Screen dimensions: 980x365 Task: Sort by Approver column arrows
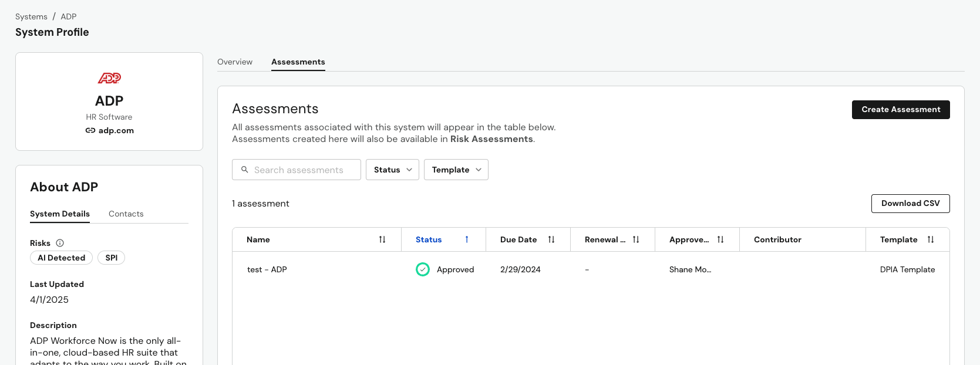point(720,239)
